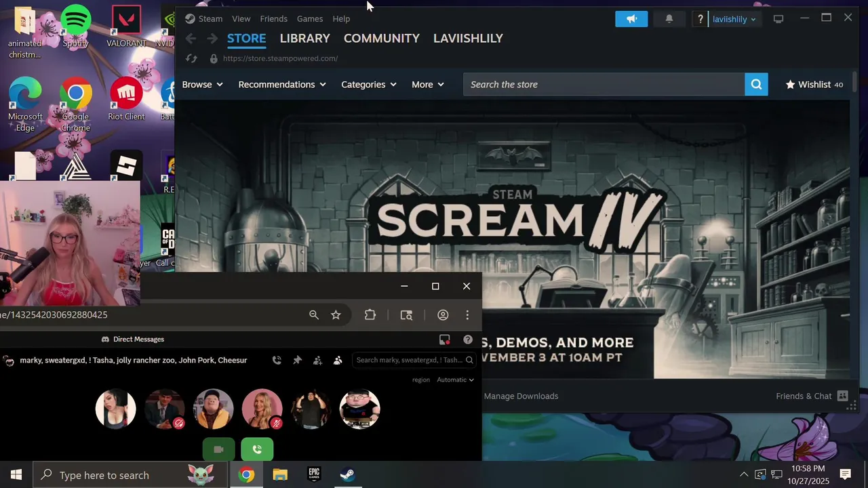Click Manage Downloads in Steam footer

point(521,396)
